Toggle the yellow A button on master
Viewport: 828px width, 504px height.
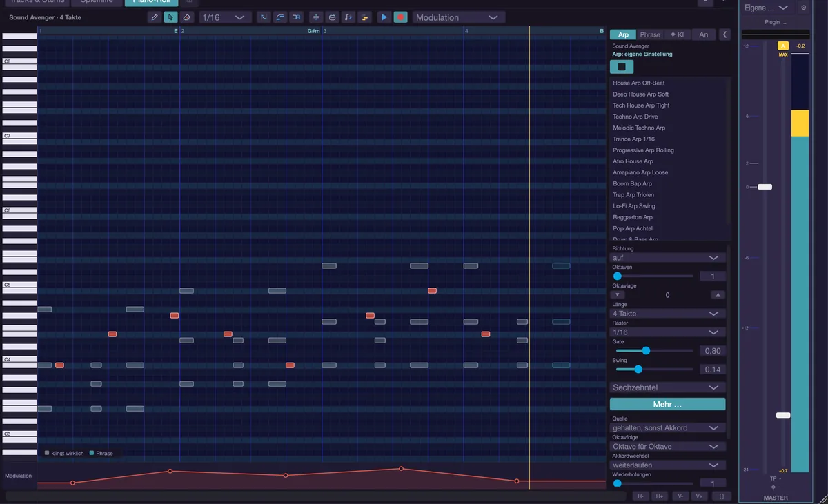tap(783, 46)
